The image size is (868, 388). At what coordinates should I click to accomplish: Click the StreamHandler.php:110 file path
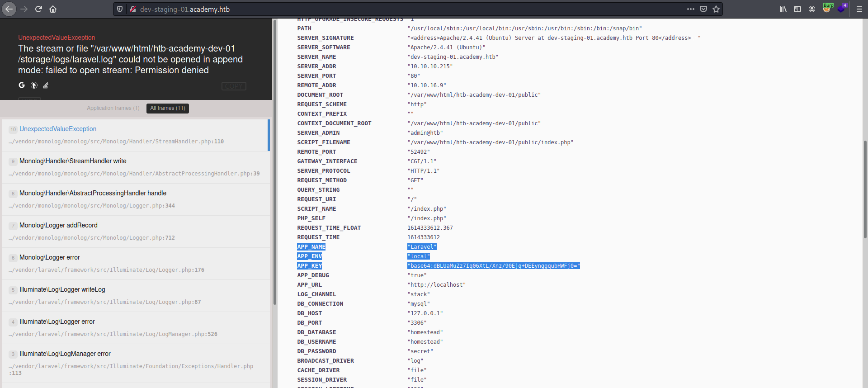pos(116,142)
